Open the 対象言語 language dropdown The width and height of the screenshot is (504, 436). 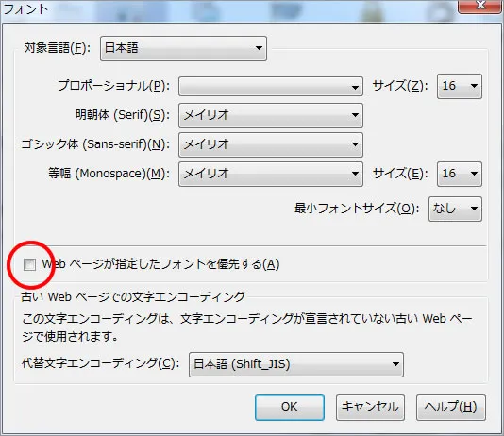point(183,48)
